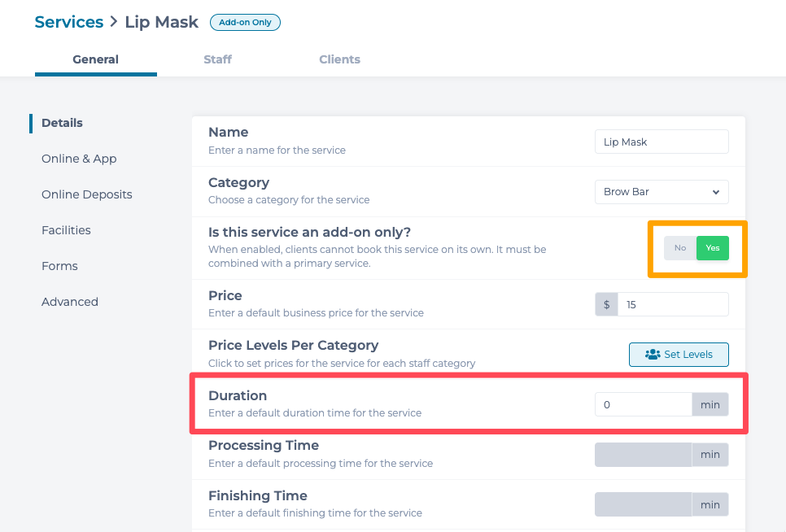Click the Set Levels people icon

[653, 355]
